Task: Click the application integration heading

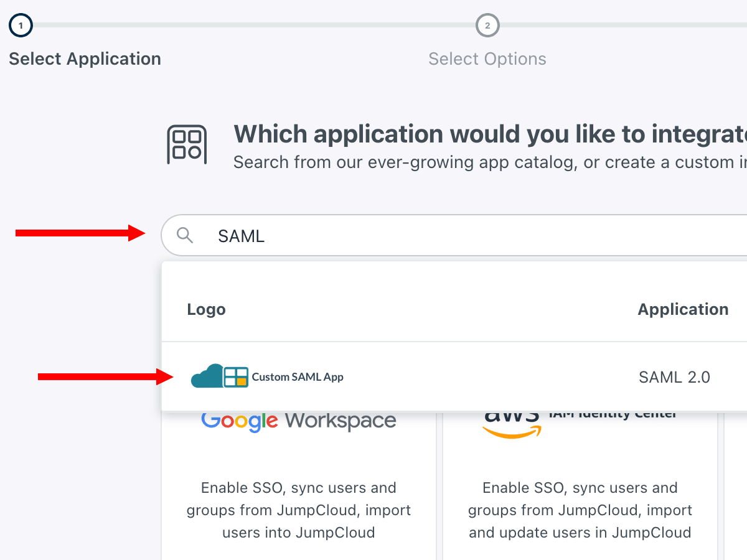Action: (x=490, y=134)
